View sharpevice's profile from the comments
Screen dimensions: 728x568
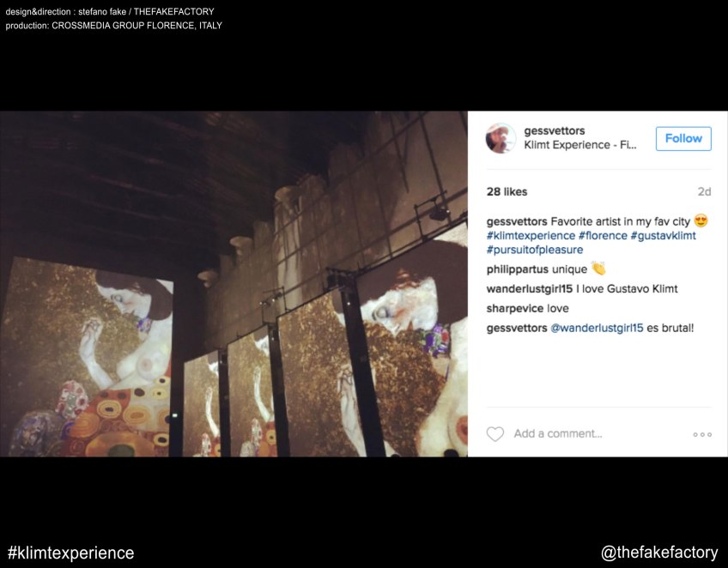coord(515,309)
